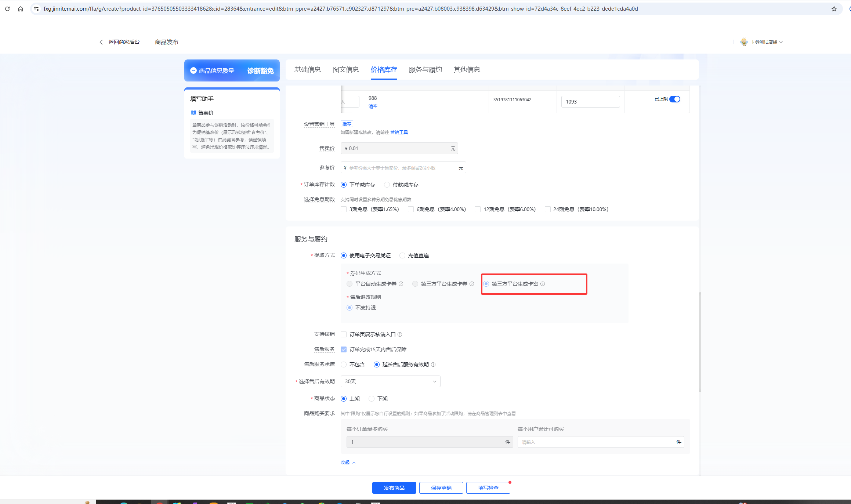Click the 发布商品 button

point(394,488)
